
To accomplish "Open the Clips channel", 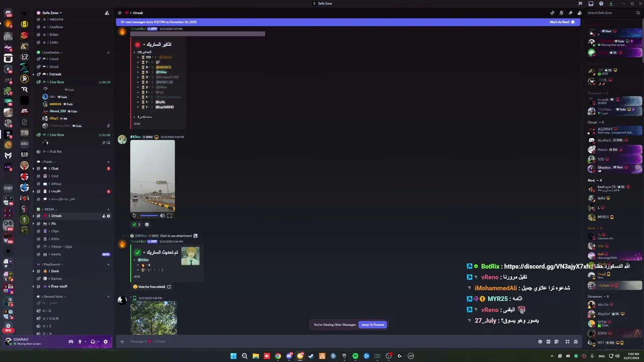I will pyautogui.click(x=73, y=231).
